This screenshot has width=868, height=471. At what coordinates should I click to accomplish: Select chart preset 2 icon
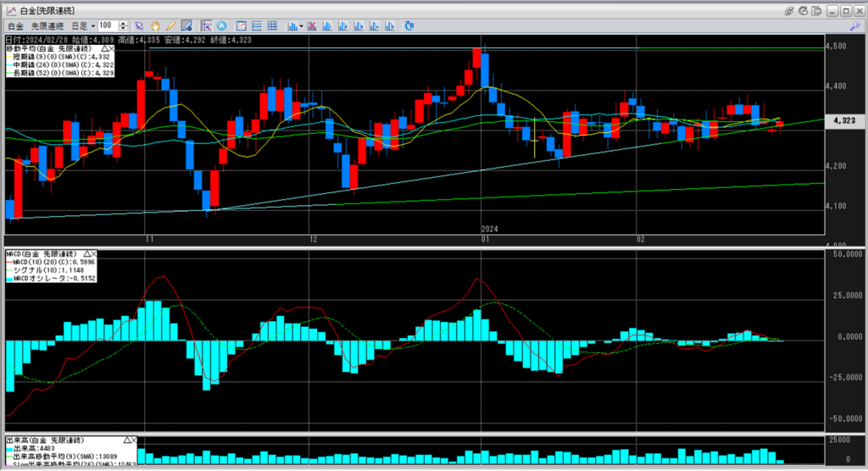click(x=342, y=26)
